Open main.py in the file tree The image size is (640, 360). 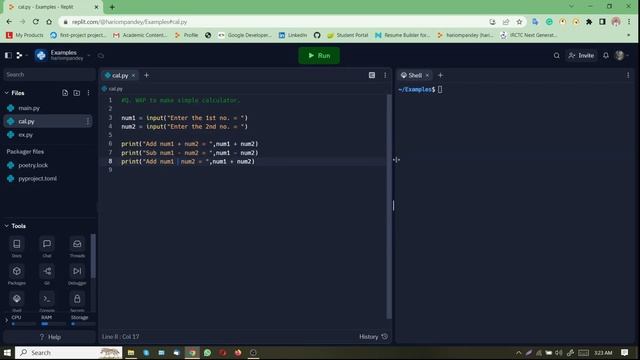(x=48, y=108)
